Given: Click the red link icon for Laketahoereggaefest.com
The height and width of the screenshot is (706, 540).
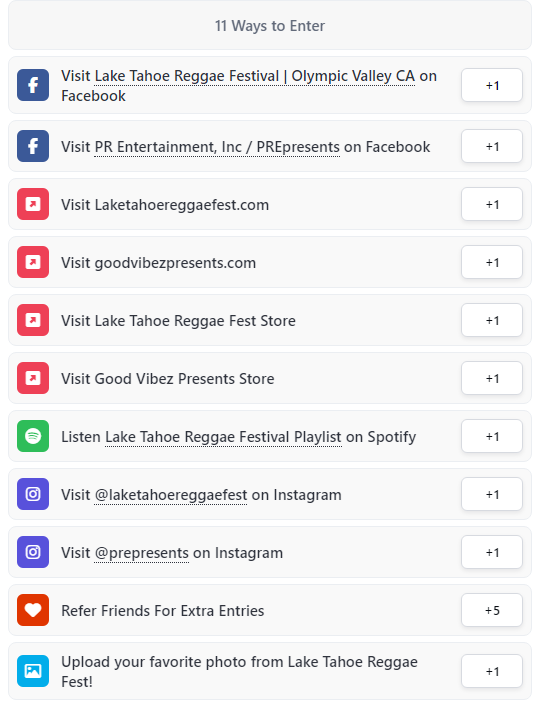Looking at the screenshot, I should (33, 204).
